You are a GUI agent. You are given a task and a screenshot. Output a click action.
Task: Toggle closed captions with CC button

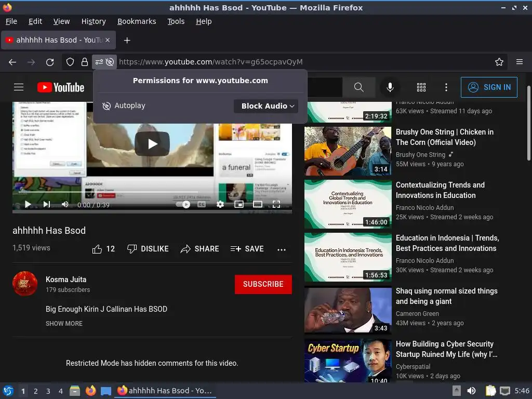click(x=202, y=204)
